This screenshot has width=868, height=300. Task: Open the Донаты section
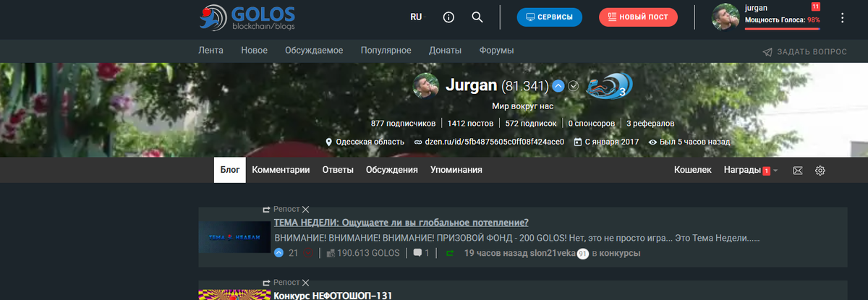[x=445, y=51]
